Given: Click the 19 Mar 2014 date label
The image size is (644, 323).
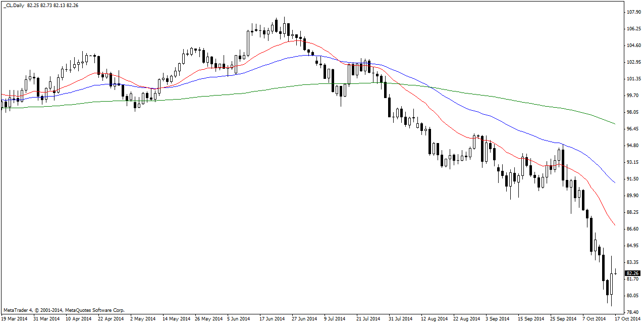Looking at the screenshot, I should point(14,319).
